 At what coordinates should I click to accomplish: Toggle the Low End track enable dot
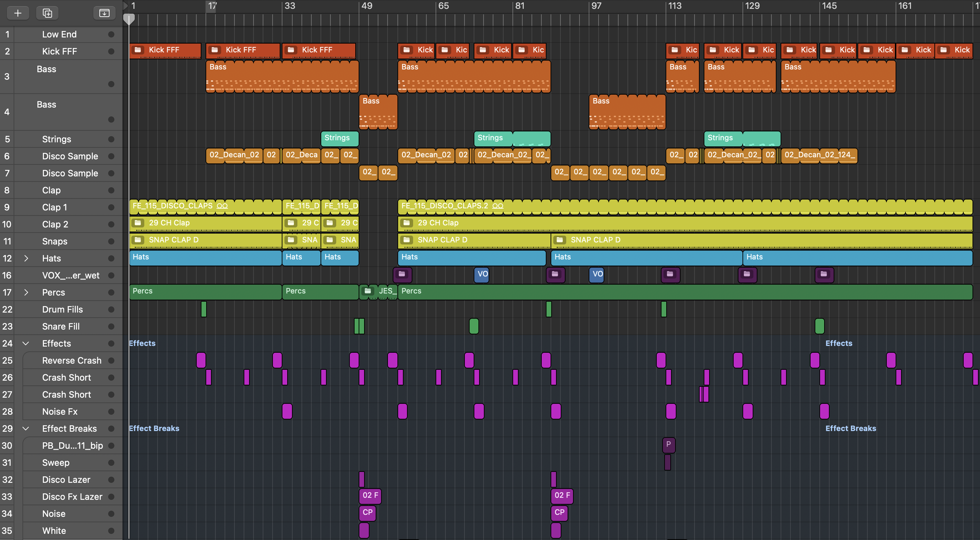111,34
